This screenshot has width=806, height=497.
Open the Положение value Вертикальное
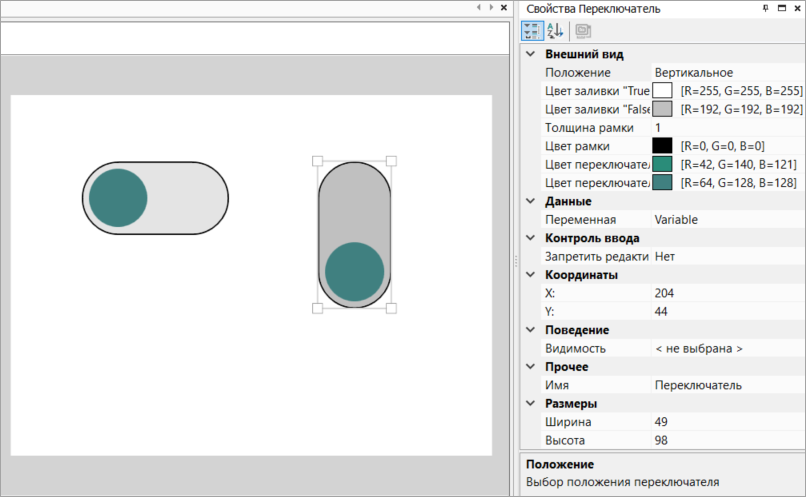click(x=727, y=73)
